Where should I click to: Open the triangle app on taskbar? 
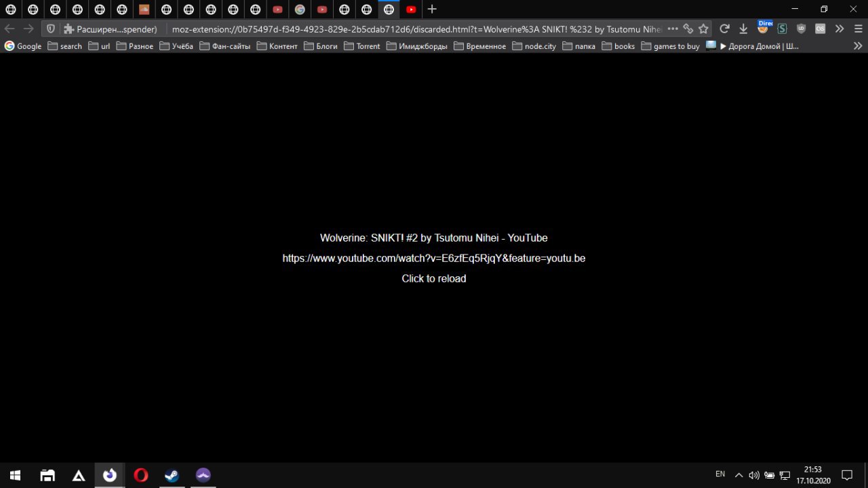[x=79, y=475]
